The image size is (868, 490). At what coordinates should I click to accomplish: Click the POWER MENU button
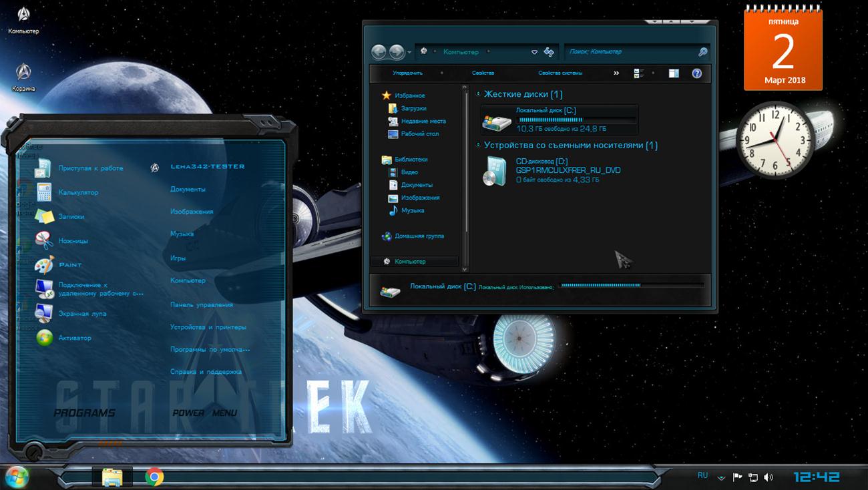pos(205,413)
